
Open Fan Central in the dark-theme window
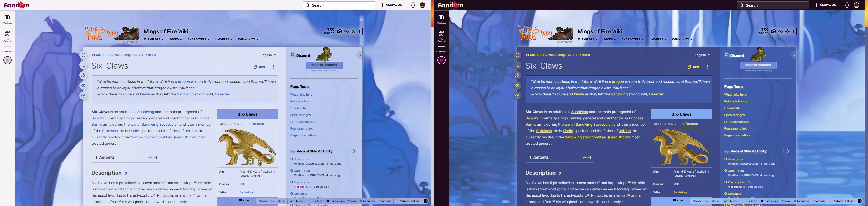click(x=441, y=36)
